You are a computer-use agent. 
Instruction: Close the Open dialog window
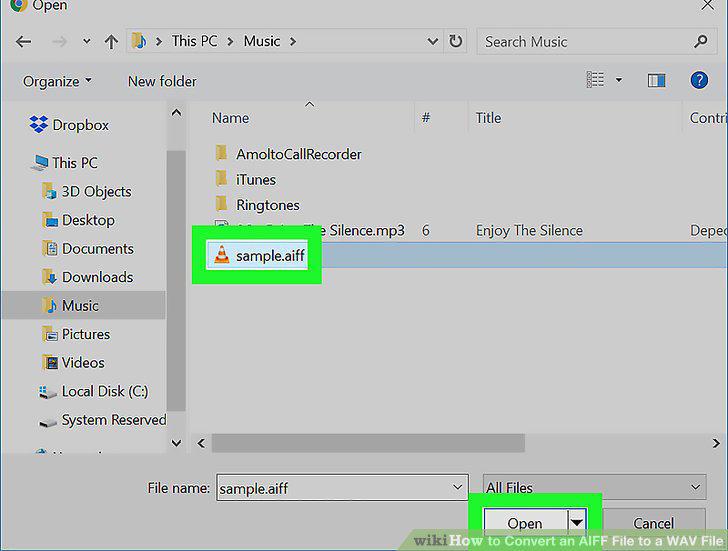point(708,6)
